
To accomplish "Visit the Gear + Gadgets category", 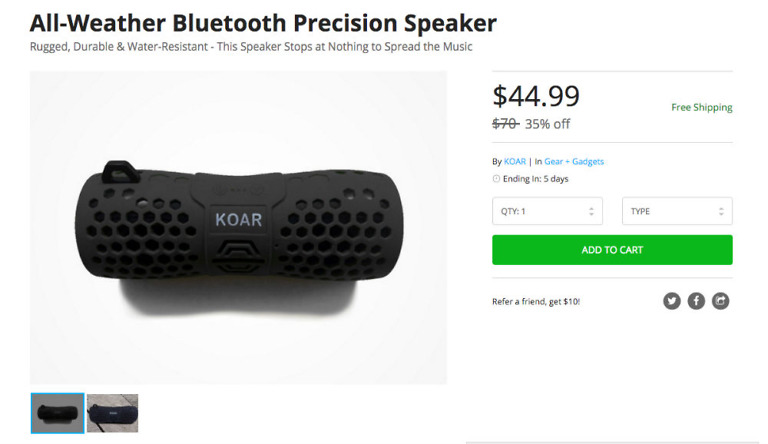I will pyautogui.click(x=574, y=161).
